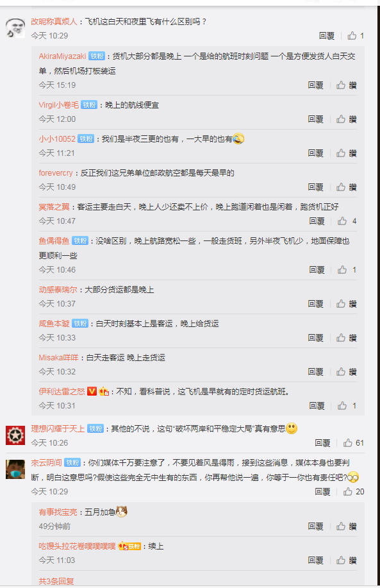380x588 pixels.
Task: Like AkiraMiyazaki's reply about cargo flights
Action: (346, 85)
